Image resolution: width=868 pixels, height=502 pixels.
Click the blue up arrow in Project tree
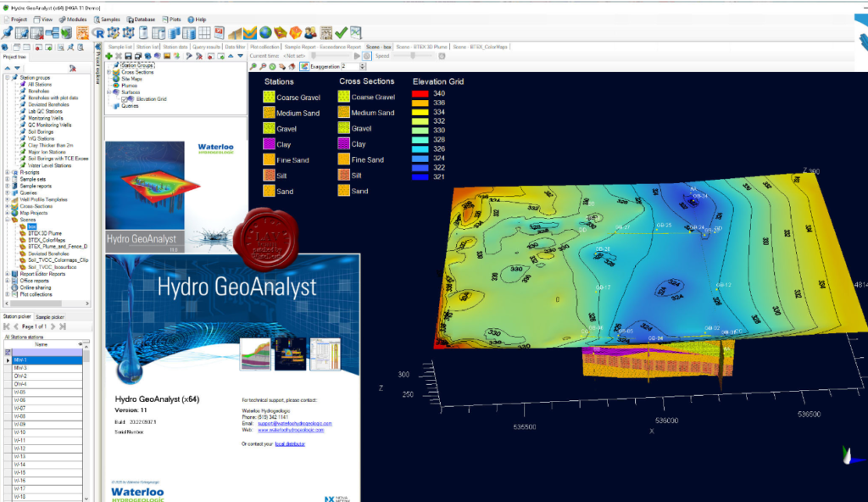pos(7,68)
